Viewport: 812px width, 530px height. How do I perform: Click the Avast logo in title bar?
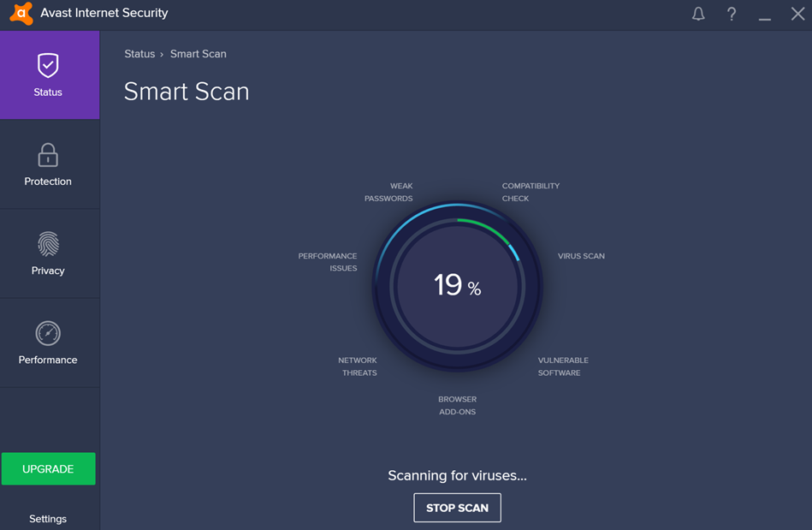21,13
